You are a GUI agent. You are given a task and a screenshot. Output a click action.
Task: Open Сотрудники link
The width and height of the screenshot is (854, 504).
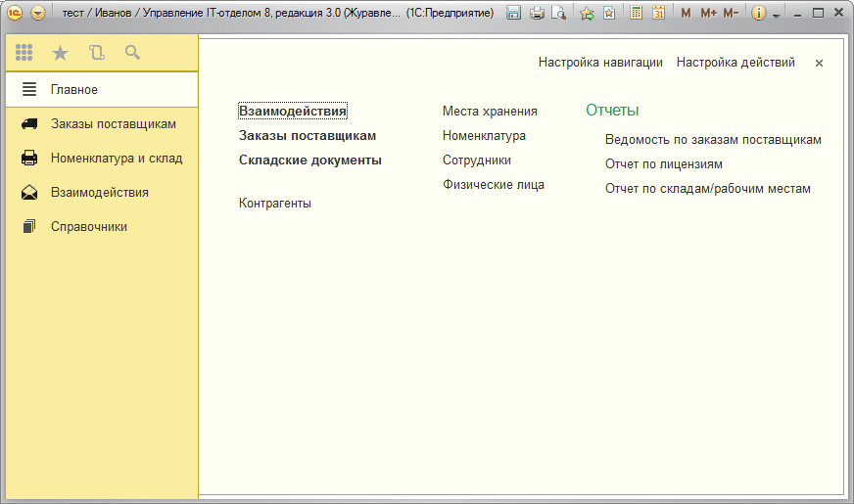pos(477,160)
